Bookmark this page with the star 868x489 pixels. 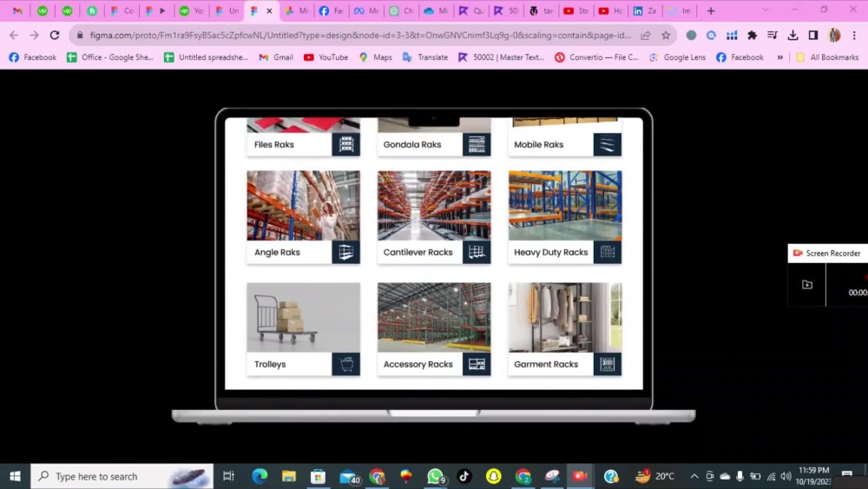coord(666,35)
